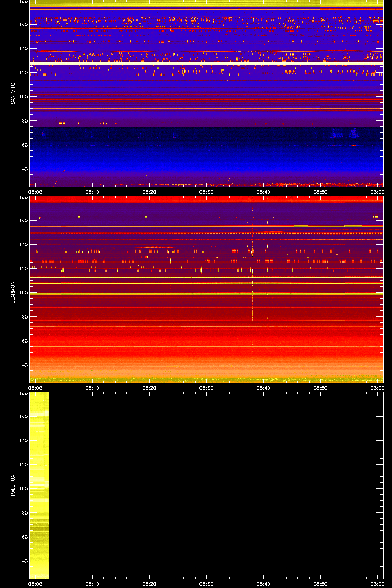Select 40 frequency label on Learmonth axis

click(x=24, y=365)
